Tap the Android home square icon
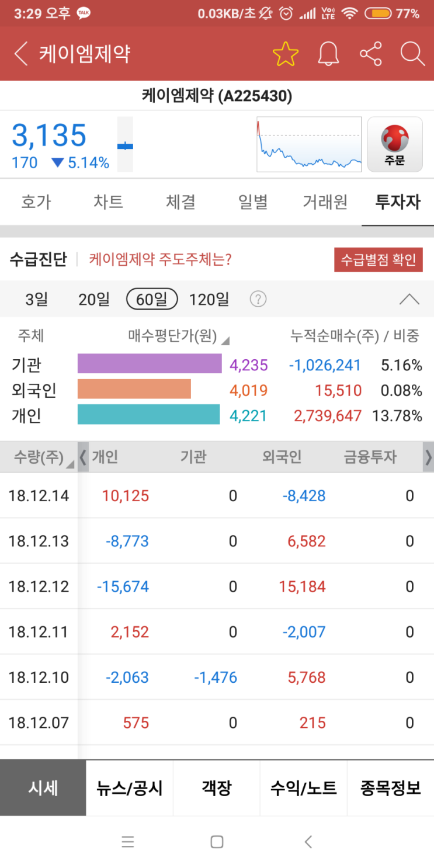 click(x=217, y=842)
